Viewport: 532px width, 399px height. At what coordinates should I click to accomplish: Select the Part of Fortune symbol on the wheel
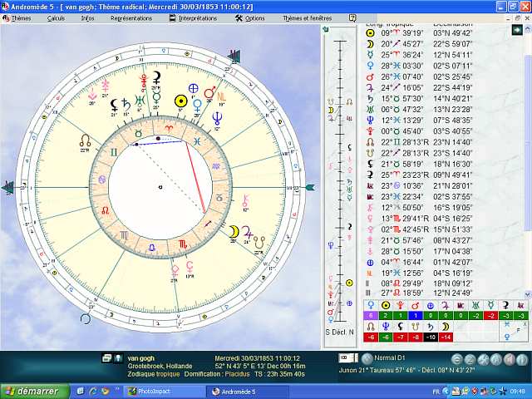tap(193, 89)
